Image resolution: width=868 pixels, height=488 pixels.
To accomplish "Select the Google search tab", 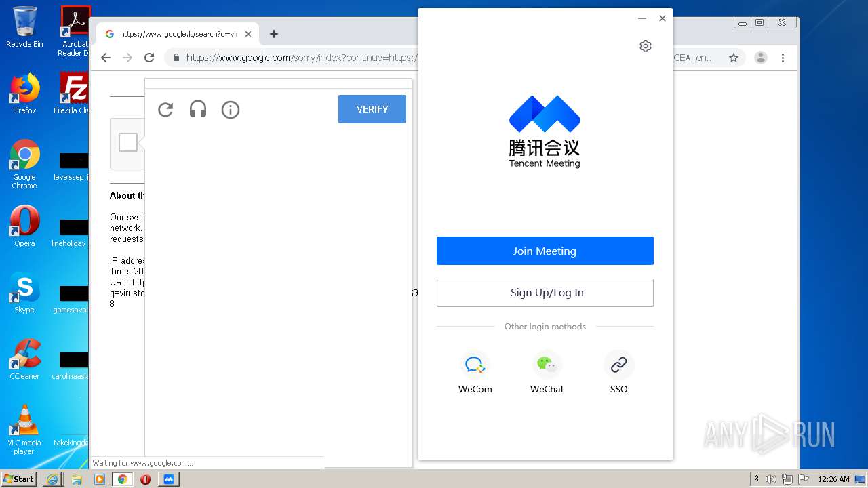I will [176, 34].
